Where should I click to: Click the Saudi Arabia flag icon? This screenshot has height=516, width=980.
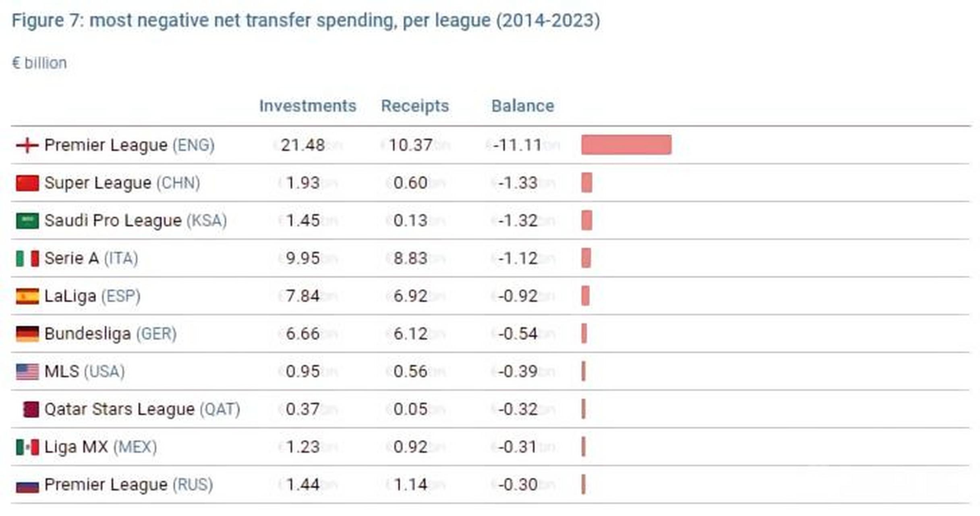coord(27,221)
